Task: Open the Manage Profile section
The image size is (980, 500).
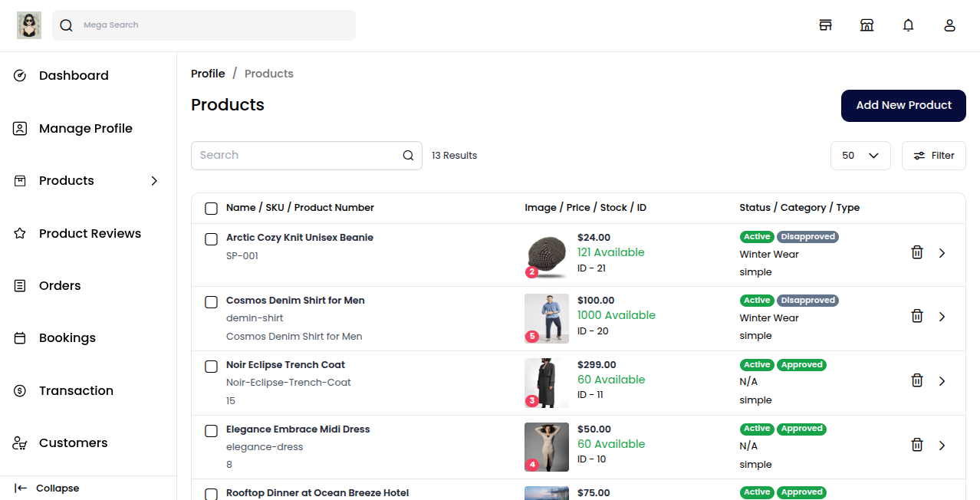Action: [x=85, y=128]
